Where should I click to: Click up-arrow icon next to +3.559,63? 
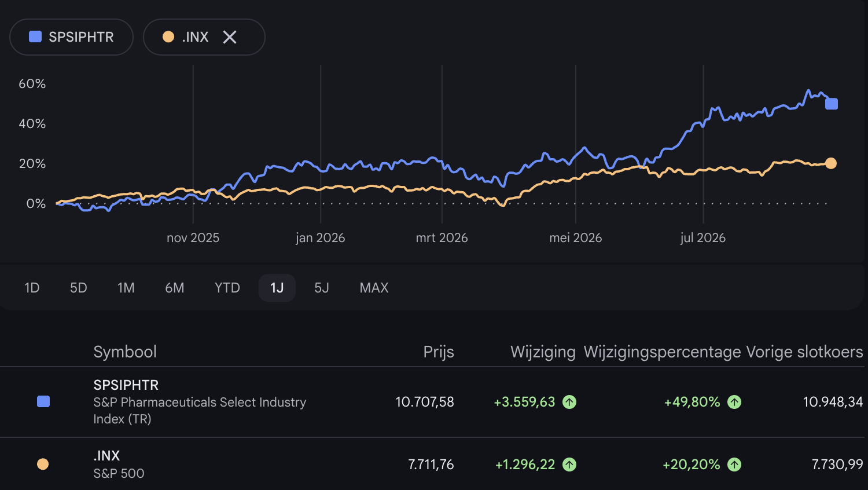click(x=569, y=401)
